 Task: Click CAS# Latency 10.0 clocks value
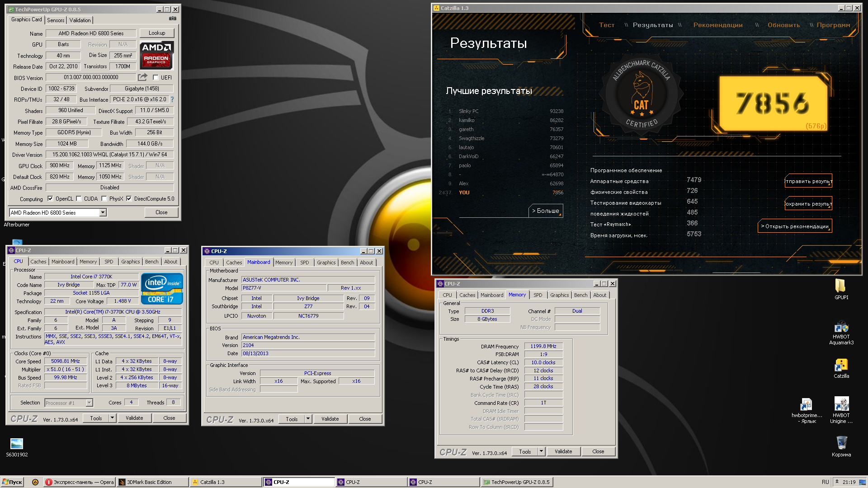[x=543, y=362]
